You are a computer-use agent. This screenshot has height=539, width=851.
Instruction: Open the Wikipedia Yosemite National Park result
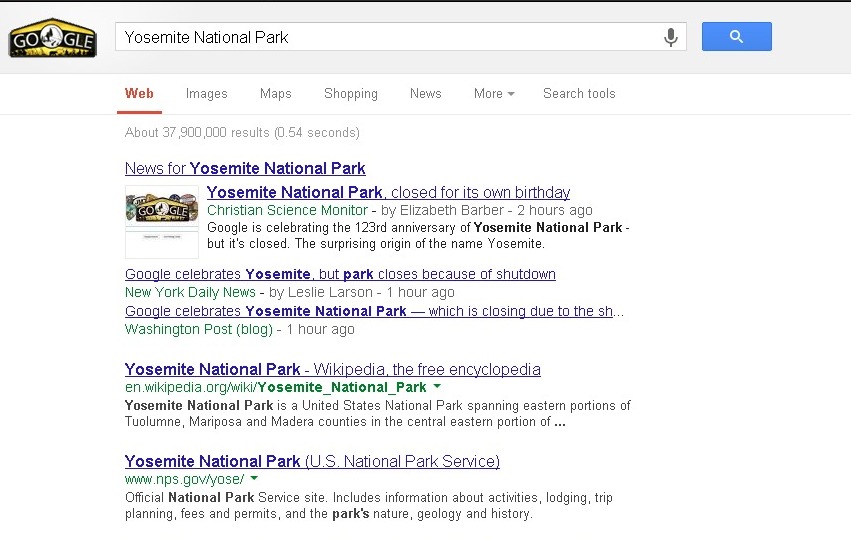point(333,369)
